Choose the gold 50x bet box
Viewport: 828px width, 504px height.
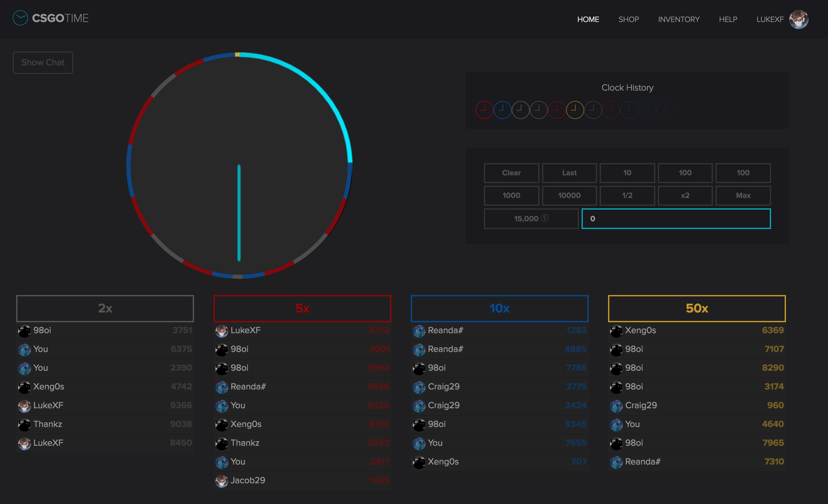[697, 308]
